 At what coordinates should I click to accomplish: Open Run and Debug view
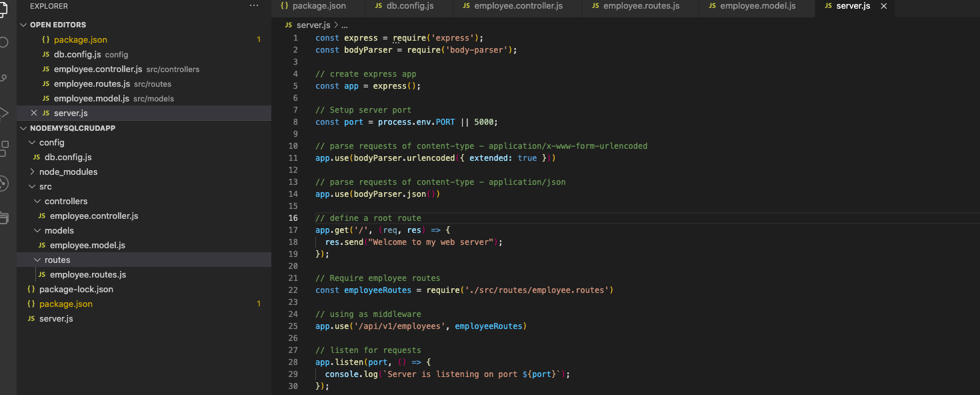tap(3, 112)
